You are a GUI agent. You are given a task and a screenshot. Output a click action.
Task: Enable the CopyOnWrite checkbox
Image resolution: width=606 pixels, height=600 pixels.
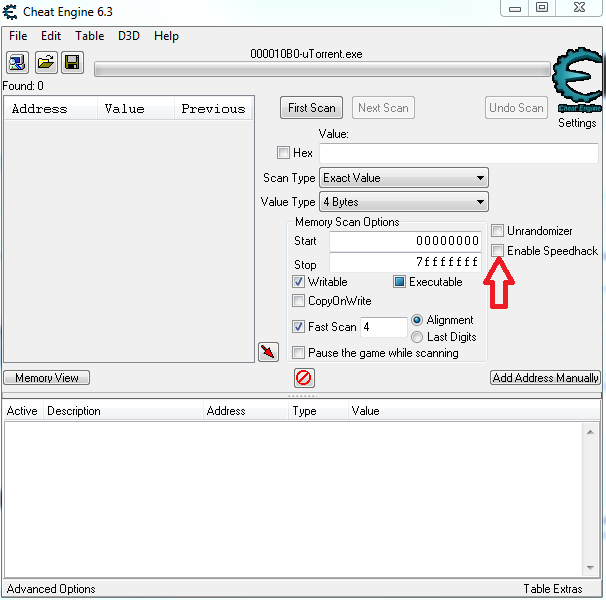pyautogui.click(x=298, y=300)
